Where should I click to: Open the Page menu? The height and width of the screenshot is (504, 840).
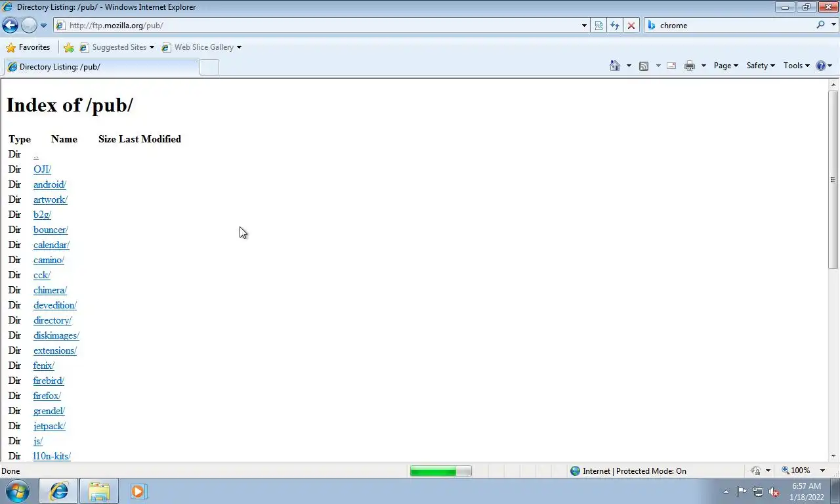click(x=726, y=66)
